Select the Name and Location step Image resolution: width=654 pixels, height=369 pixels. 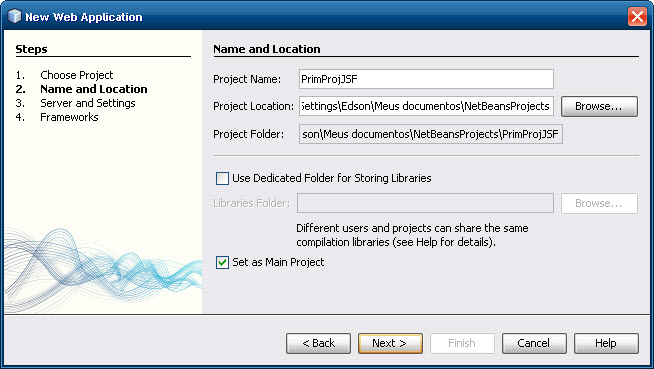(x=94, y=89)
